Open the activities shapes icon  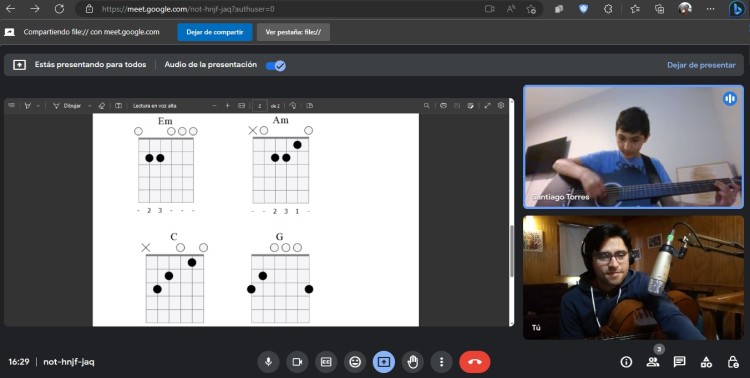[x=706, y=362]
